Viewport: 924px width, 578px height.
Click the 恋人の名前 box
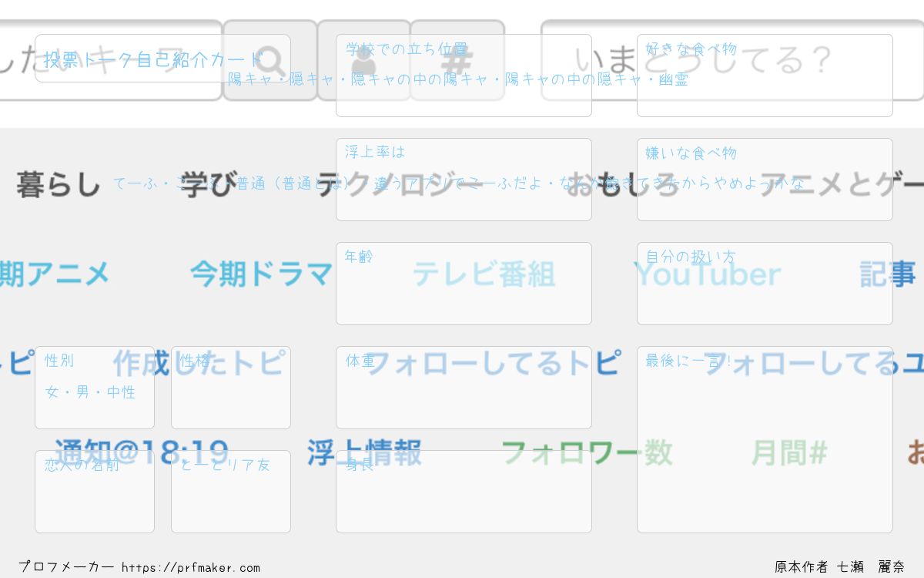pos(95,492)
